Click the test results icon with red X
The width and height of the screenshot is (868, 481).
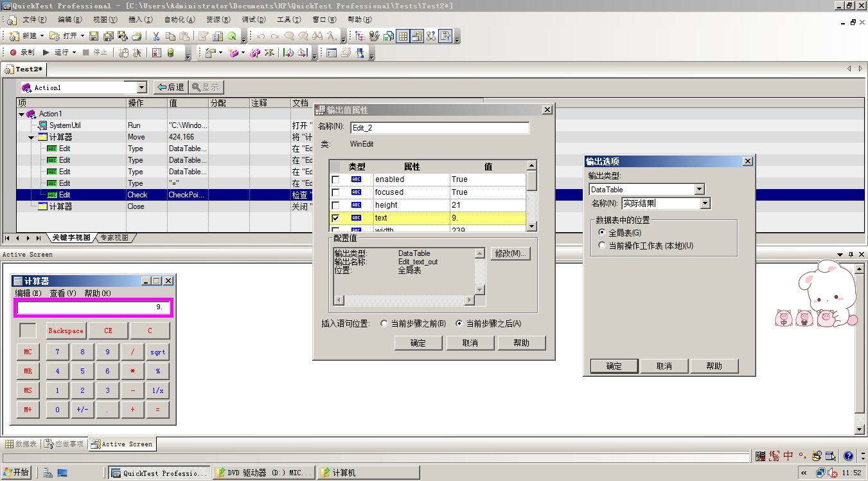(157, 53)
